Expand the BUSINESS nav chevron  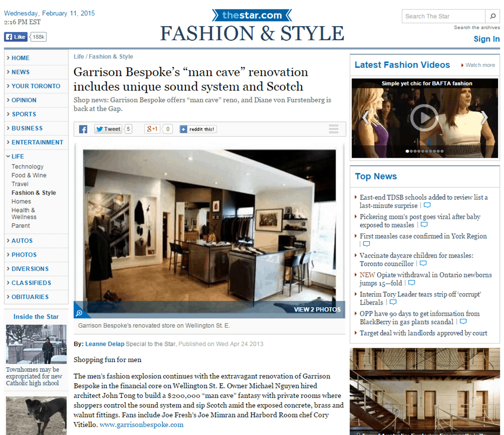tap(8, 128)
